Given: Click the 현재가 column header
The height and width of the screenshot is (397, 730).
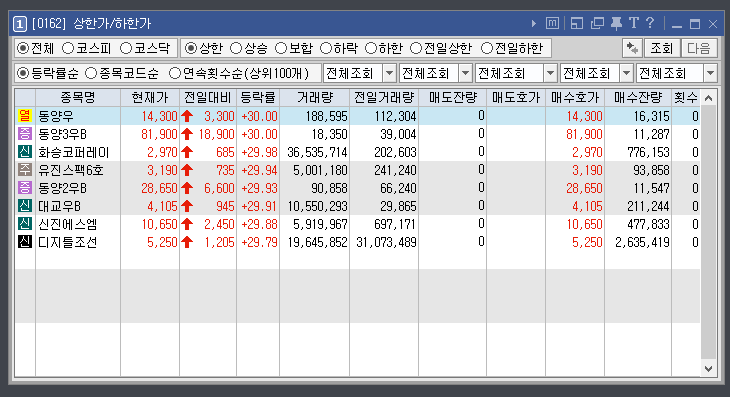Looking at the screenshot, I should pyautogui.click(x=150, y=98).
